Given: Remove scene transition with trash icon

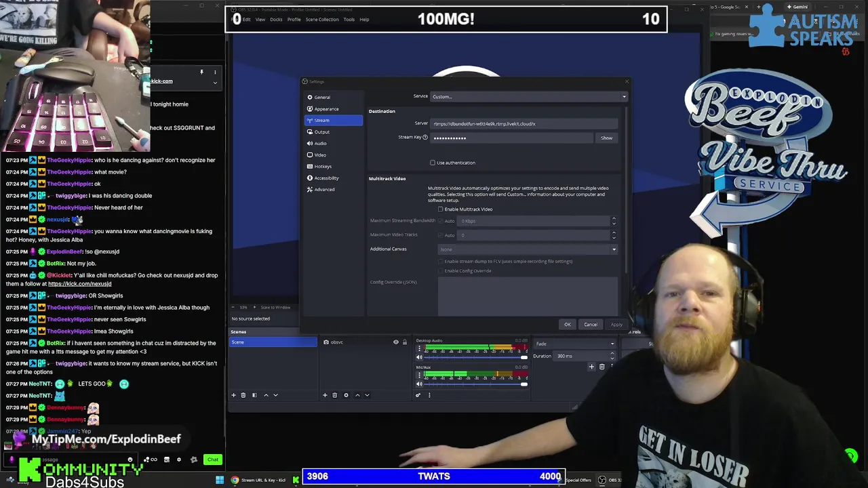Looking at the screenshot, I should point(601,367).
